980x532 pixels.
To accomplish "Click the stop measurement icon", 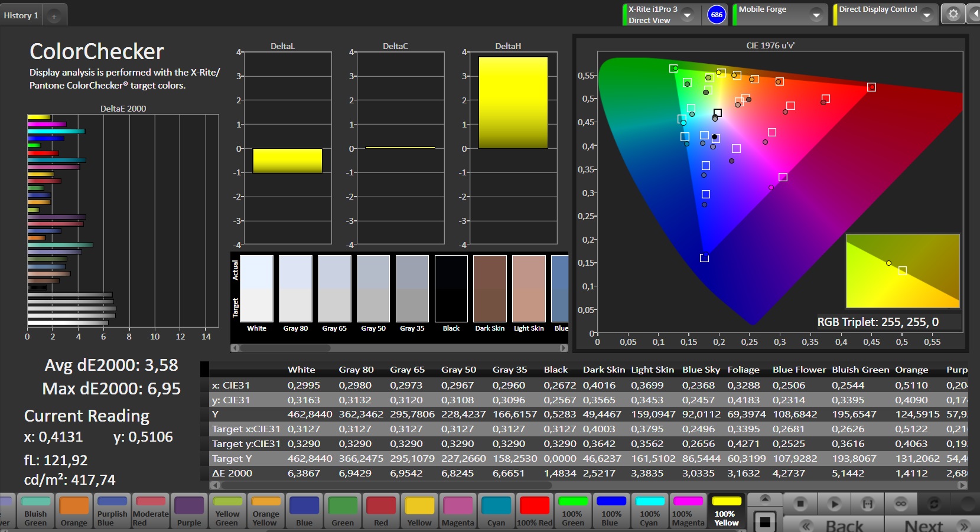I will tap(800, 504).
